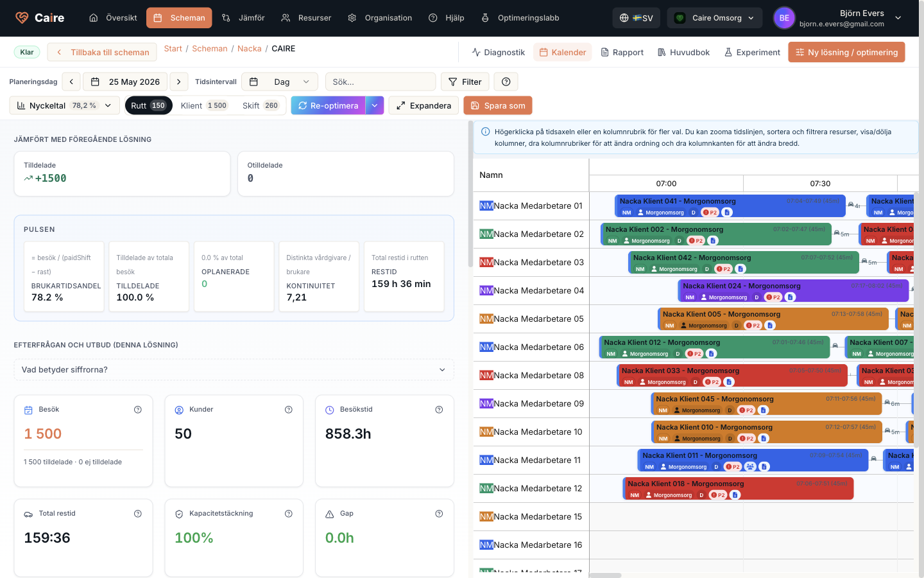Click the Caire heart logo
The image size is (924, 578).
point(22,18)
